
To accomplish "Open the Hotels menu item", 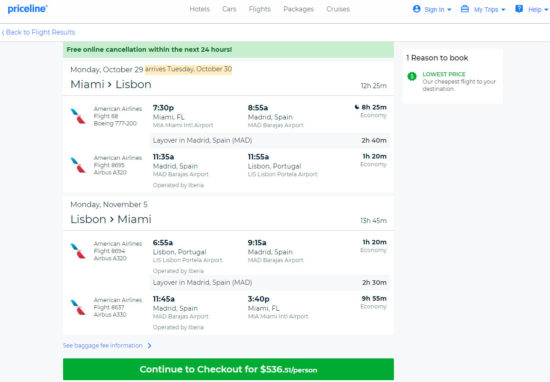I will coord(200,9).
